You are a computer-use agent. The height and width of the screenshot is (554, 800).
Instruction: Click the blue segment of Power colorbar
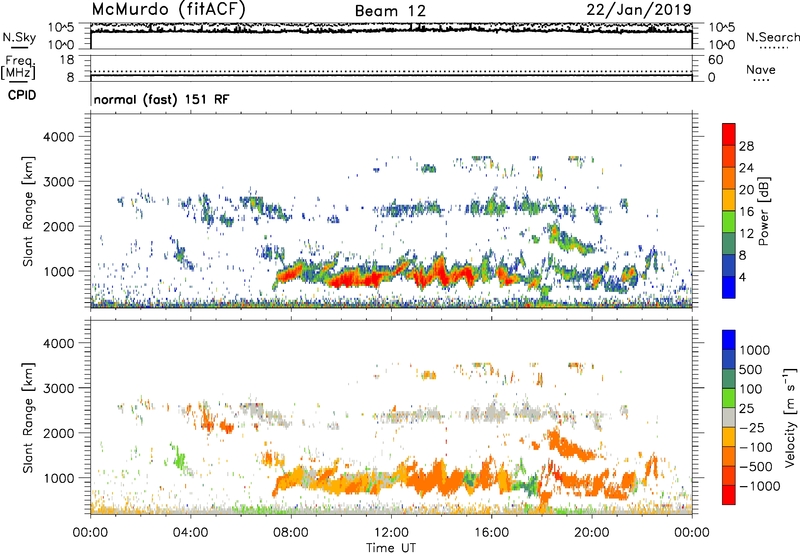[x=729, y=287]
